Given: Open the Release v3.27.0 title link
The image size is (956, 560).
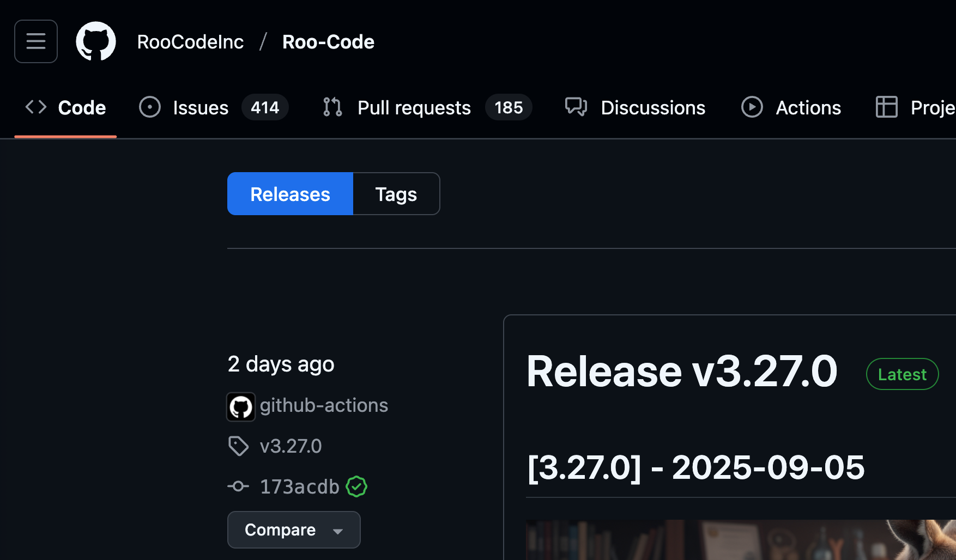Looking at the screenshot, I should pyautogui.click(x=681, y=372).
